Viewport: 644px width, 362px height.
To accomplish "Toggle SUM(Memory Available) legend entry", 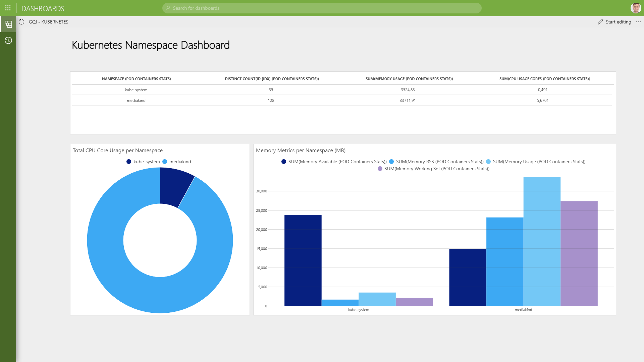I will (x=337, y=162).
